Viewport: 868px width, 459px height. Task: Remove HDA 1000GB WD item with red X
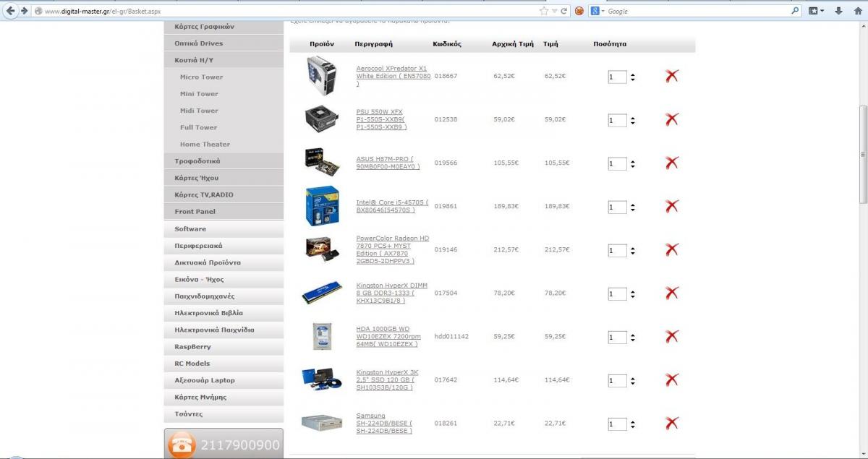pos(672,336)
